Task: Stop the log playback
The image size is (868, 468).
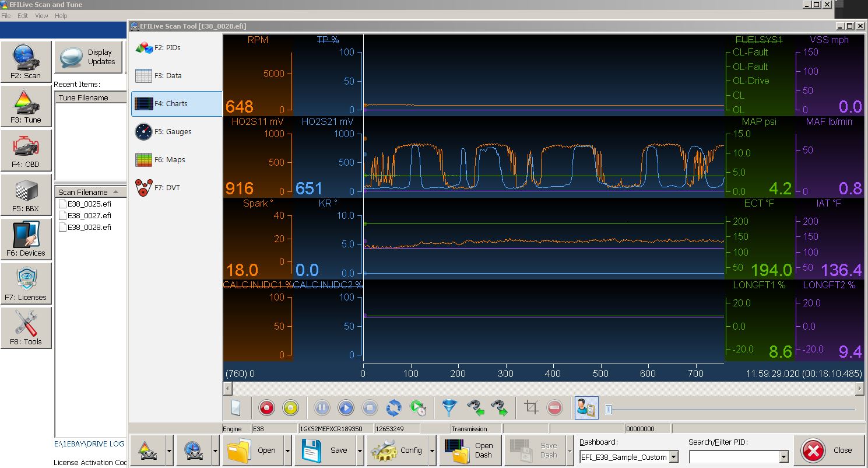Action: pyautogui.click(x=370, y=408)
